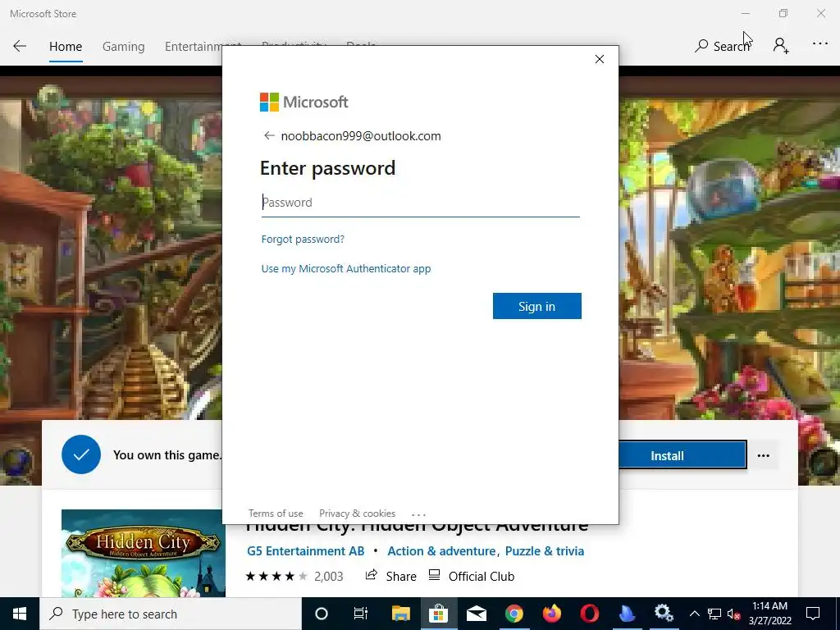Restore down the Microsoft Store window
This screenshot has height=630, width=840.
point(783,13)
